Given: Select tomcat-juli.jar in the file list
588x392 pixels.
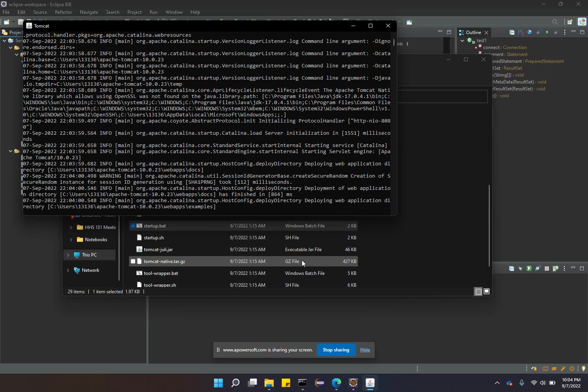Looking at the screenshot, I should click(243, 250).
